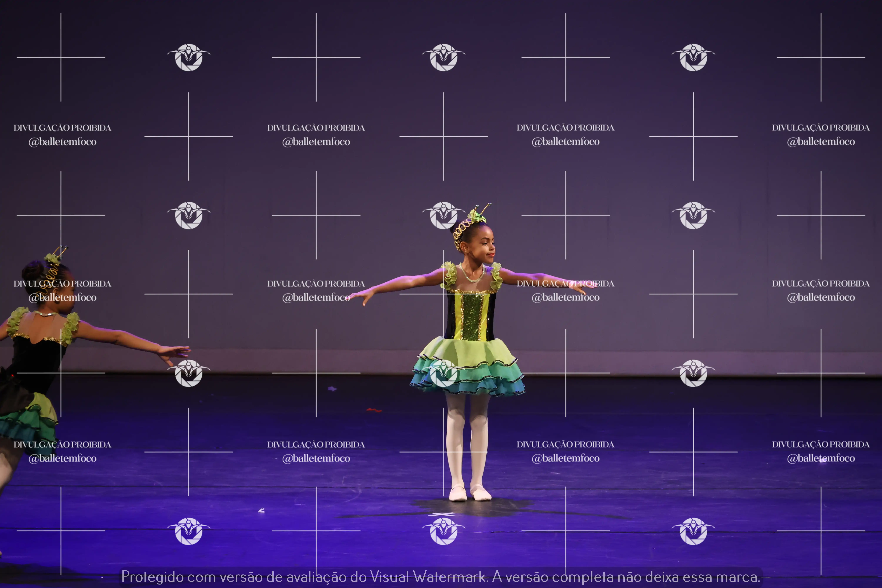The image size is (882, 588).
Task: Click the top-center camera watermark logo
Action: point(444,57)
